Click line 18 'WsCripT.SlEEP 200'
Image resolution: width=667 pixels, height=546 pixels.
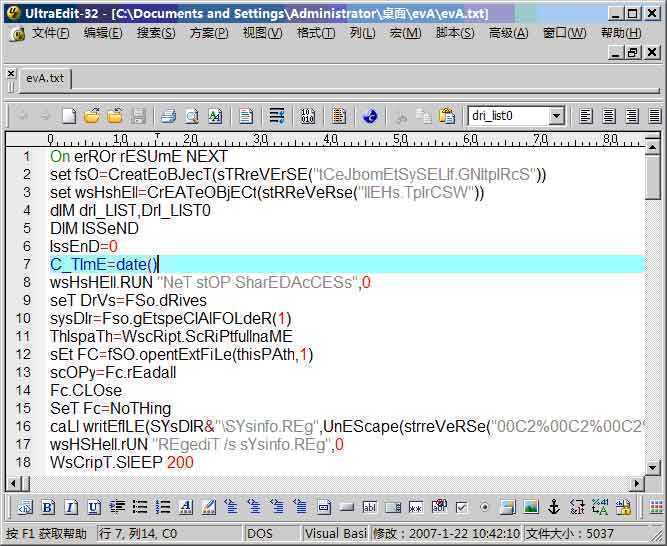pyautogui.click(x=122, y=462)
